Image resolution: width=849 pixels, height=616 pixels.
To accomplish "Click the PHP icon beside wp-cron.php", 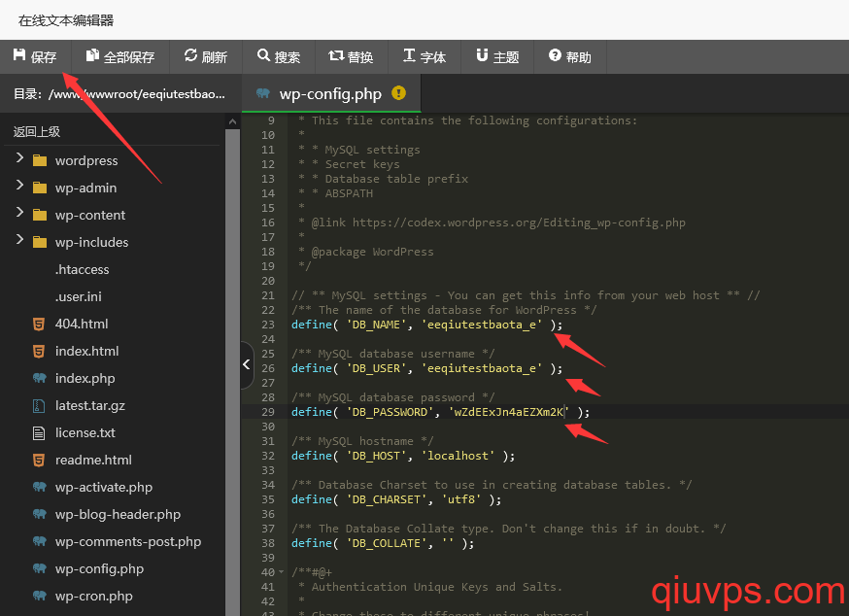I will click(40, 596).
